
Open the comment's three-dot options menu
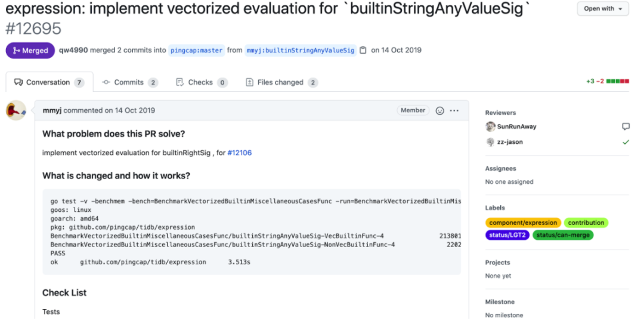[x=454, y=110]
